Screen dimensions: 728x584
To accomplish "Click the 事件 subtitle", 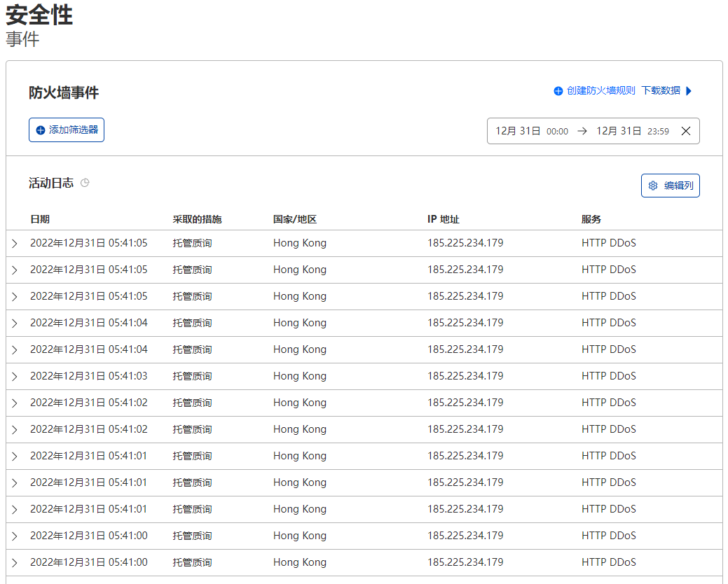I will (22, 39).
